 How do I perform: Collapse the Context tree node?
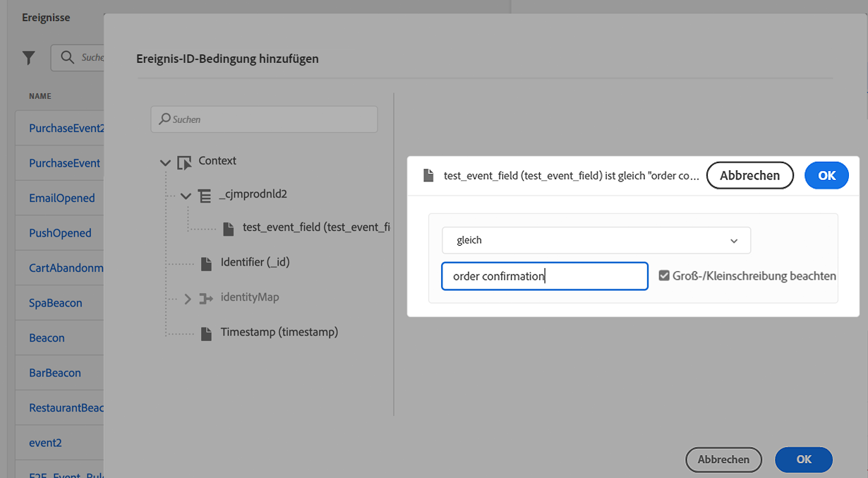166,162
